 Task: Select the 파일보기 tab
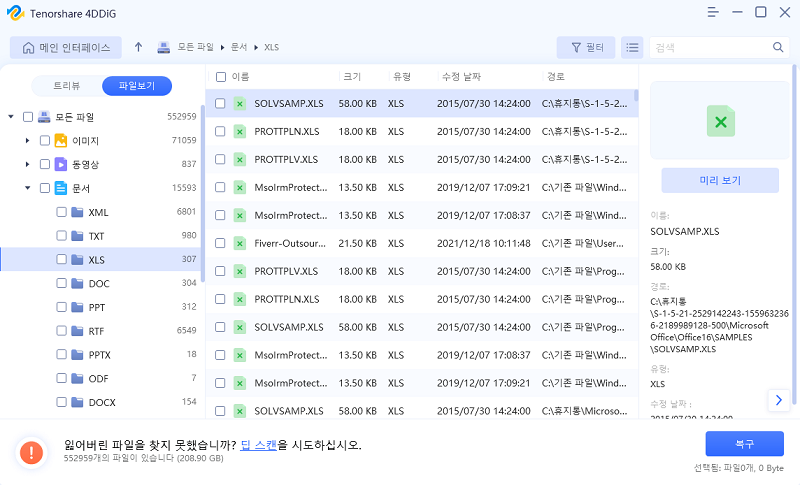click(136, 86)
